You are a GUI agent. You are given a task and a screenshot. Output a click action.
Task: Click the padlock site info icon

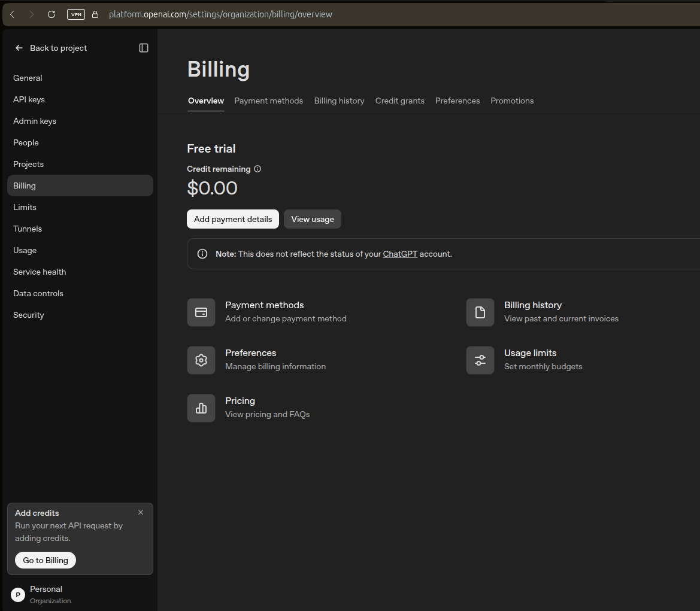(x=95, y=14)
